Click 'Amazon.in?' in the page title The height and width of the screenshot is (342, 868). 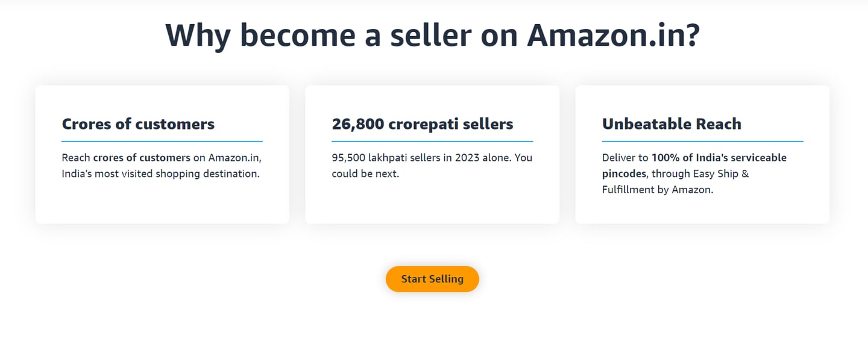point(613,35)
